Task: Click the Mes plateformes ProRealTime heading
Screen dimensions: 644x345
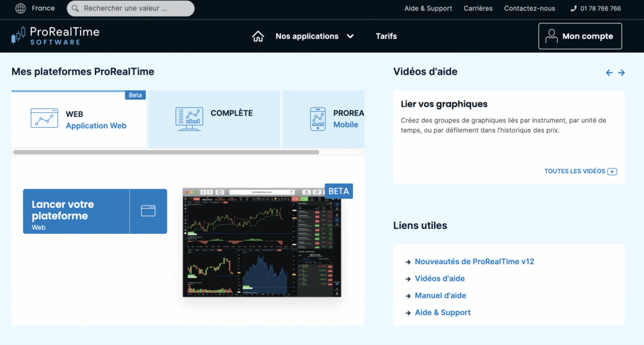Action: (82, 72)
